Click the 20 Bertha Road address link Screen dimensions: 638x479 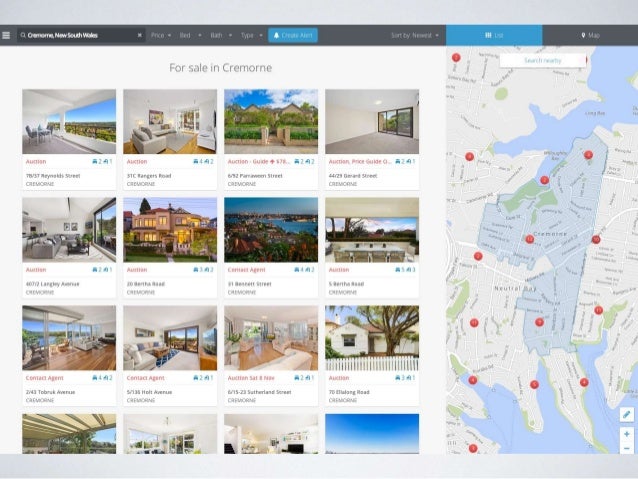click(146, 284)
